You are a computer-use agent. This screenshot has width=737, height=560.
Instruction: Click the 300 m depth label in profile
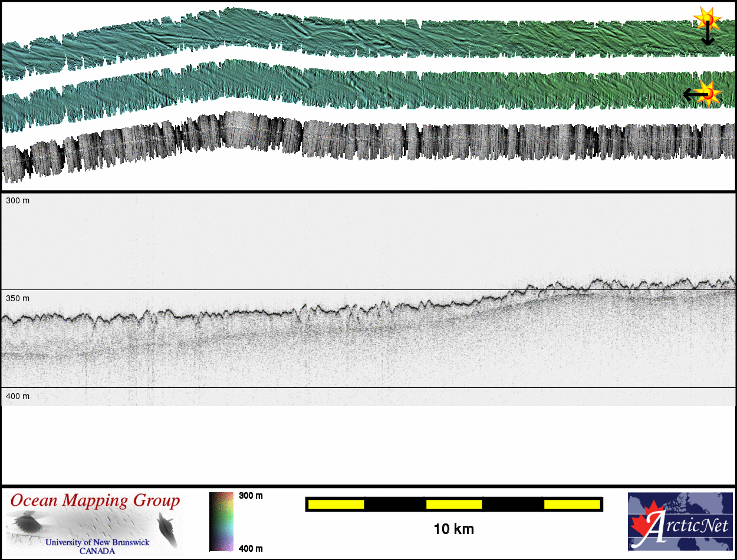(x=18, y=201)
